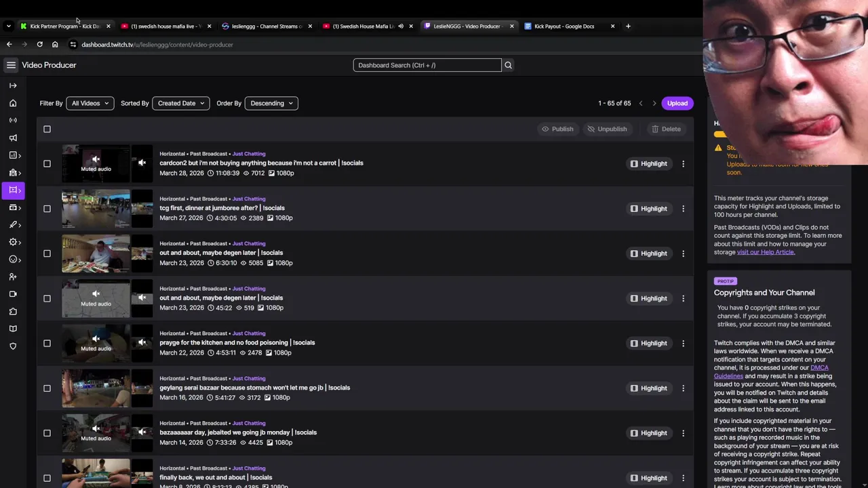Go to dashboard Home icon
The width and height of the screenshot is (868, 488).
click(x=13, y=103)
